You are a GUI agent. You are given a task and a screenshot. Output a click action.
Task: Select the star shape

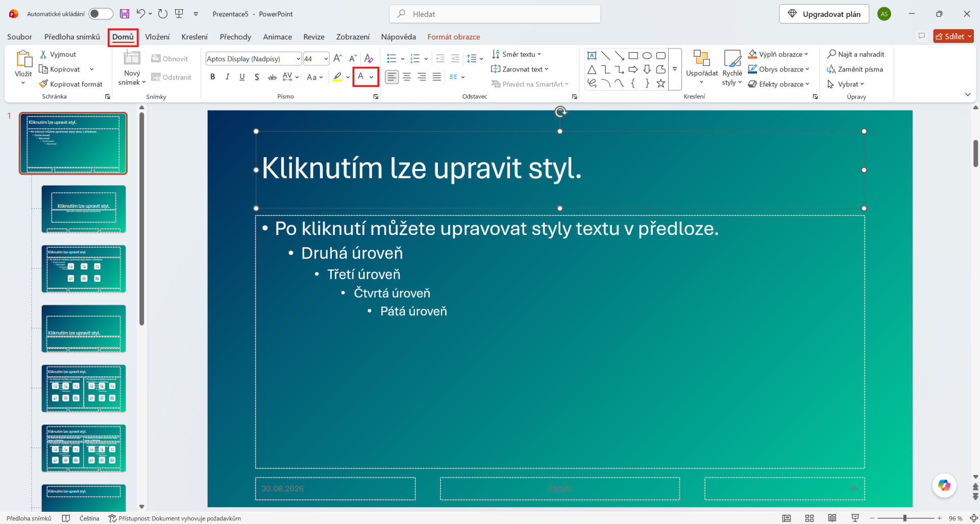[660, 83]
